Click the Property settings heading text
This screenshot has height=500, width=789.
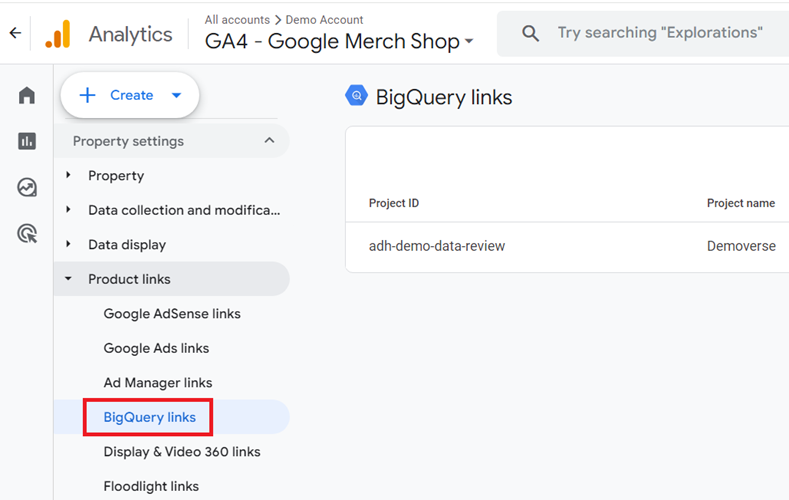coord(128,141)
